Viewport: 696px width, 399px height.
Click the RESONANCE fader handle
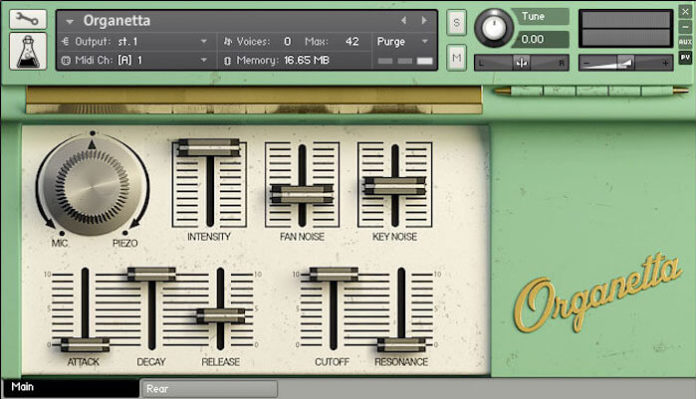pos(401,345)
